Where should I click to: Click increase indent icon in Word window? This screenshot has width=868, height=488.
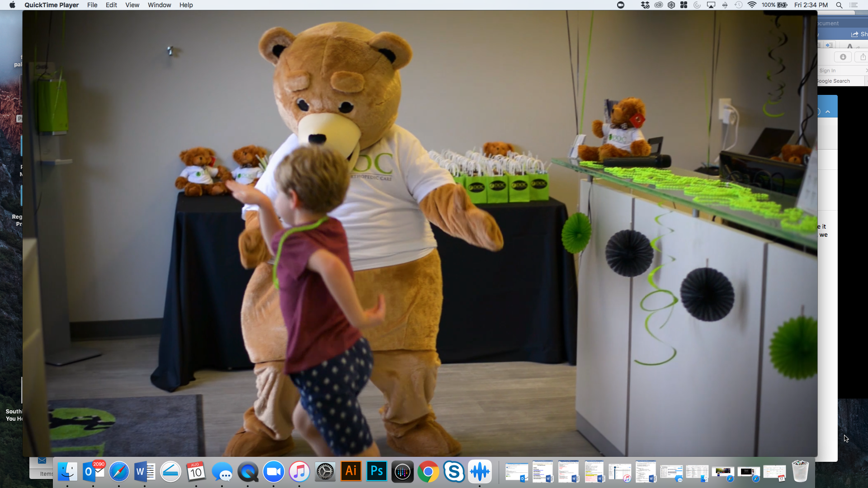click(829, 45)
